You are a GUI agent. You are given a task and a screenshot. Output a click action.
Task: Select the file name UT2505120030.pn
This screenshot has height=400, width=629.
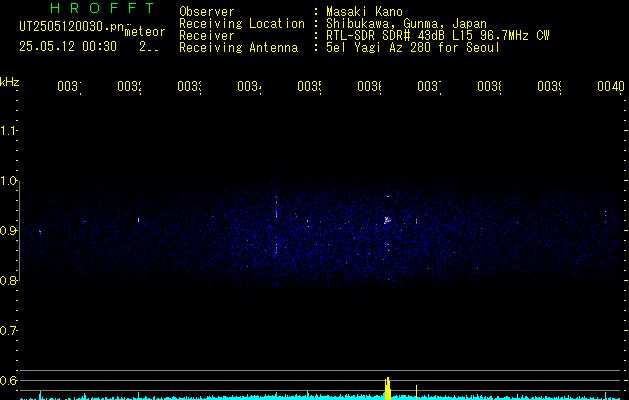coord(72,27)
